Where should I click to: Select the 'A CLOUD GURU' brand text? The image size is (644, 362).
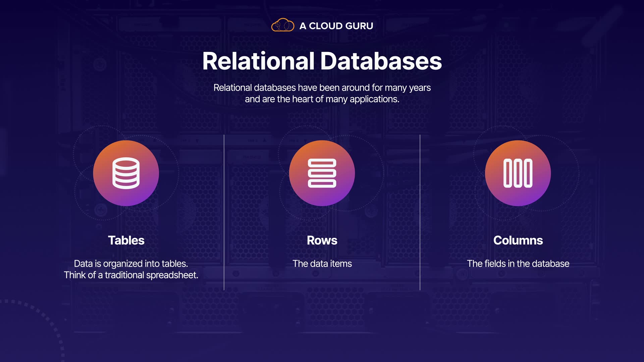[x=336, y=26]
